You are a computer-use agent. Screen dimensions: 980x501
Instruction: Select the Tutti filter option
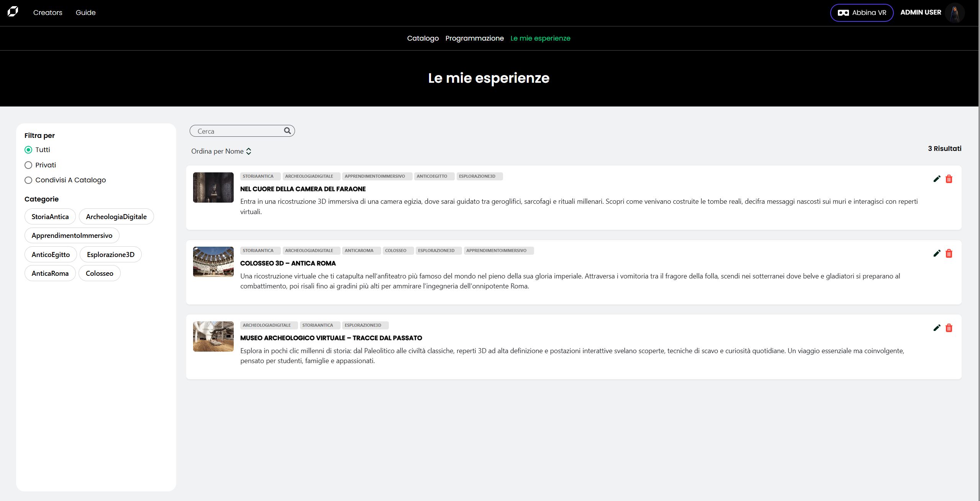point(28,150)
